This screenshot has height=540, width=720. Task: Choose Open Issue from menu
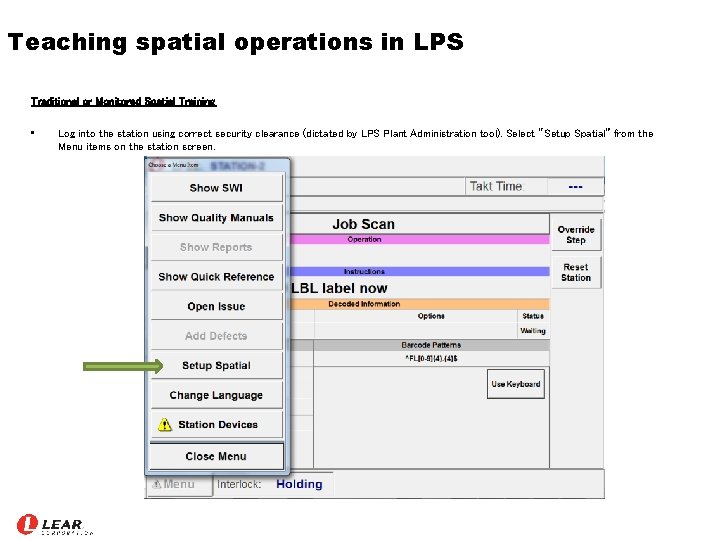click(x=216, y=306)
